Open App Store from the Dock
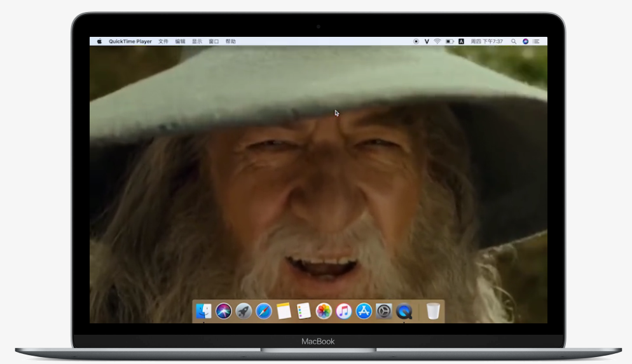The height and width of the screenshot is (364, 632). tap(364, 311)
